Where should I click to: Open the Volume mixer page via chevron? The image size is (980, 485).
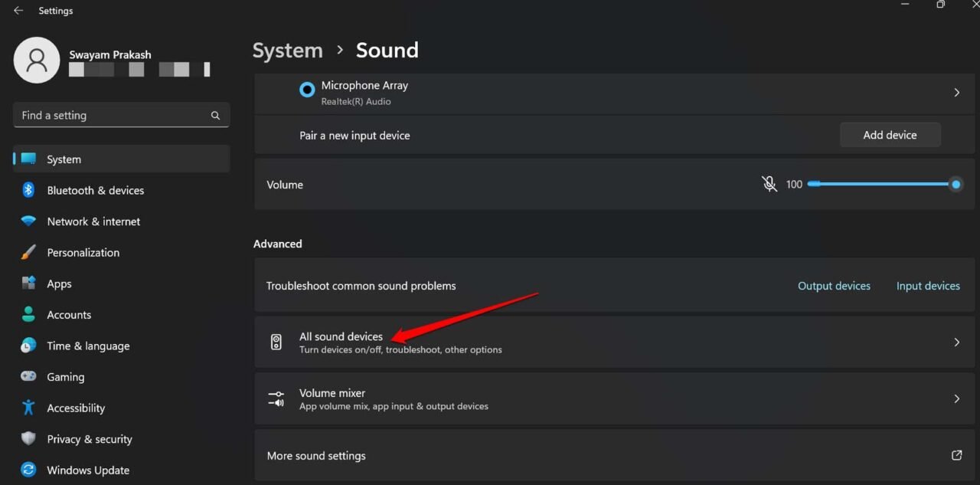click(956, 398)
